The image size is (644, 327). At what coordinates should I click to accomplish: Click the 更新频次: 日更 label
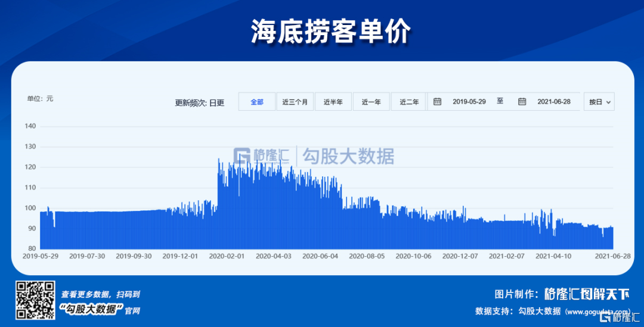[199, 102]
